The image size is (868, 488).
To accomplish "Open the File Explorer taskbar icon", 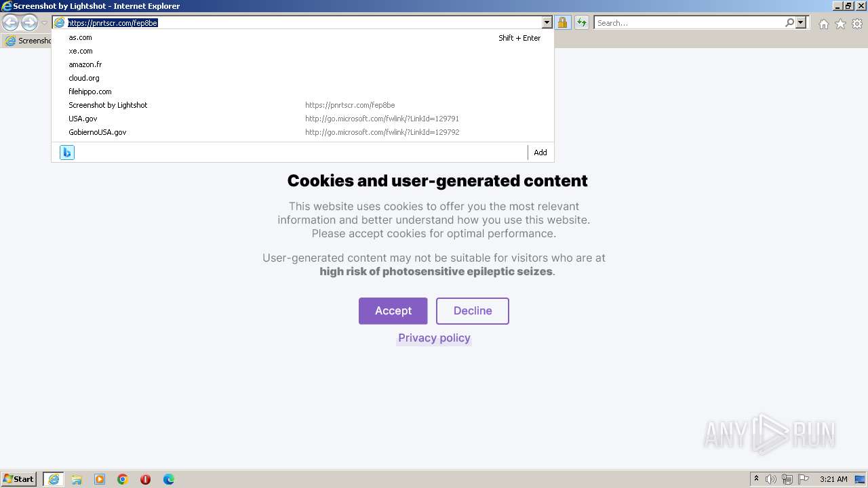I will pos(77,479).
